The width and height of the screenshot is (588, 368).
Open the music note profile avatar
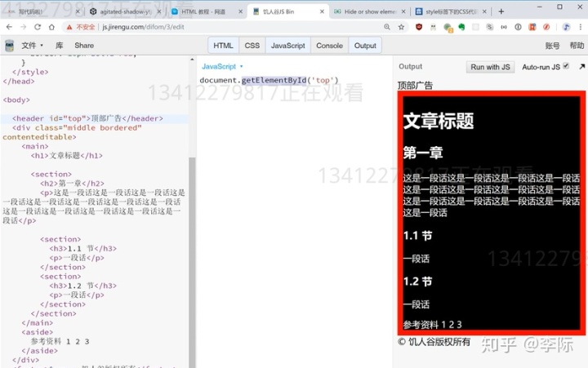pos(566,27)
